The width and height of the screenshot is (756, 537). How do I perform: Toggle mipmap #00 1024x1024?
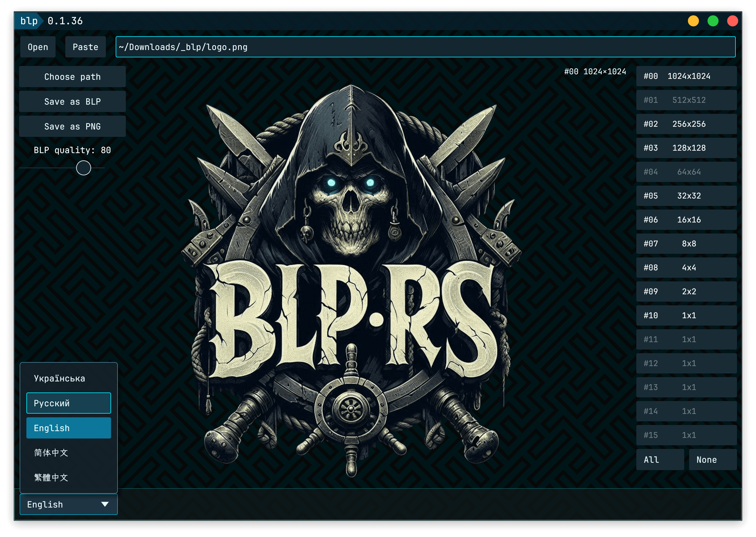pyautogui.click(x=686, y=76)
